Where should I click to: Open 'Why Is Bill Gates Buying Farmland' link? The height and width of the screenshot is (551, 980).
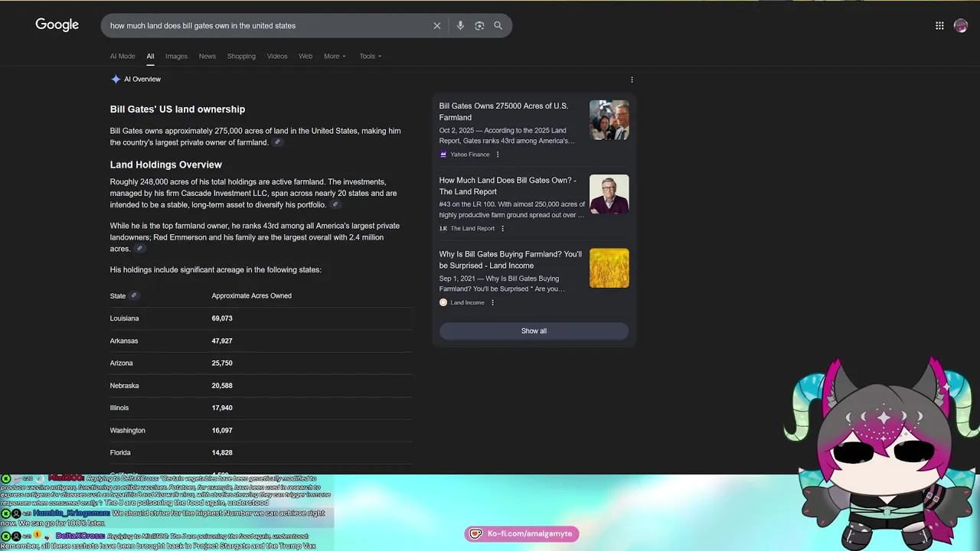(x=511, y=259)
